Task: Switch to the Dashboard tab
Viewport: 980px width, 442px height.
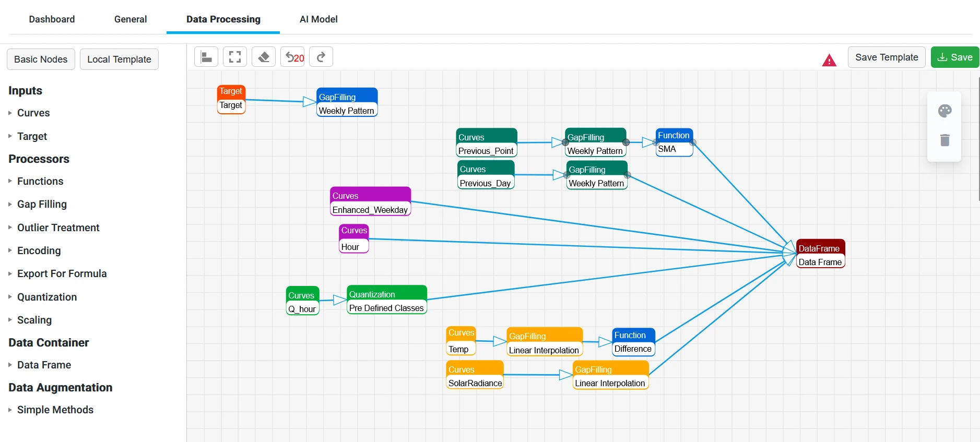Action: pyautogui.click(x=52, y=19)
